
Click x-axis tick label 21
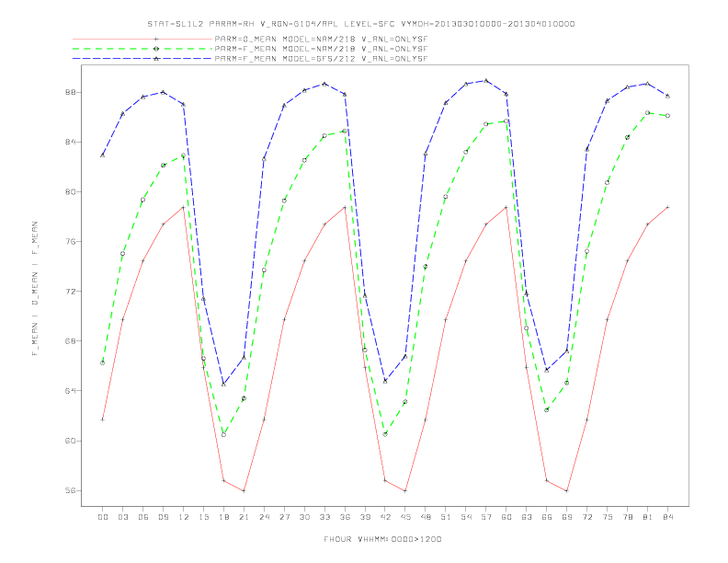[x=244, y=517]
